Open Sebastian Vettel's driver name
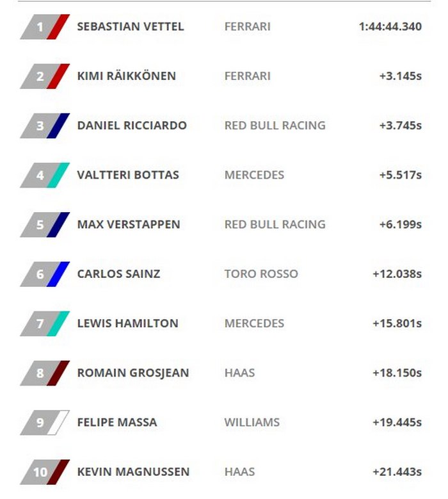448x499 pixels. pos(130,27)
